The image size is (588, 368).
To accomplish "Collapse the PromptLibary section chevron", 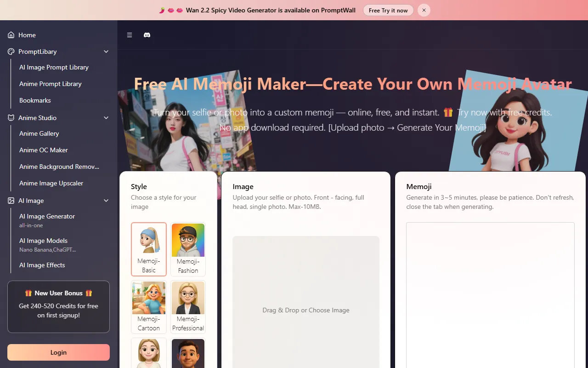I will pyautogui.click(x=106, y=52).
